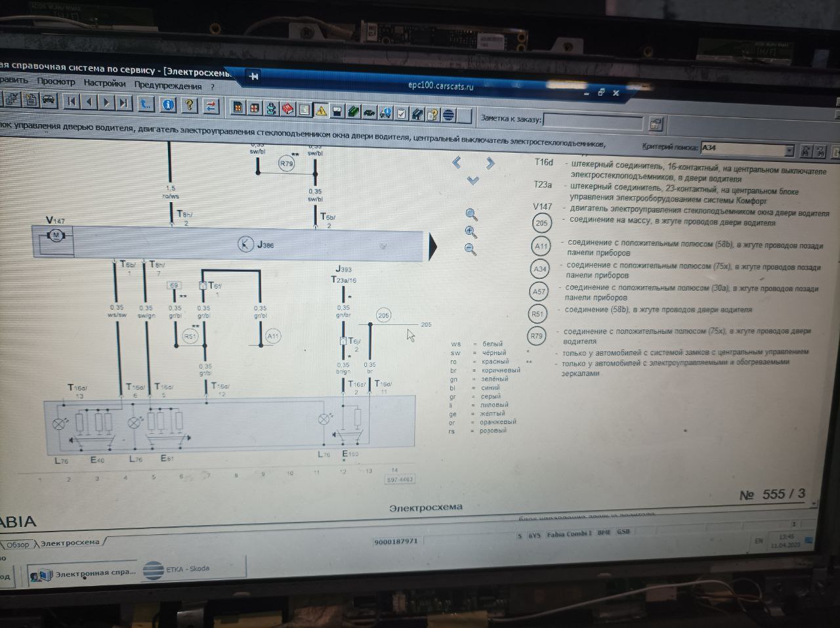This screenshot has height=628, width=840.
Task: Zoom out the wiring diagram with minus magnifier
Action: (x=470, y=248)
